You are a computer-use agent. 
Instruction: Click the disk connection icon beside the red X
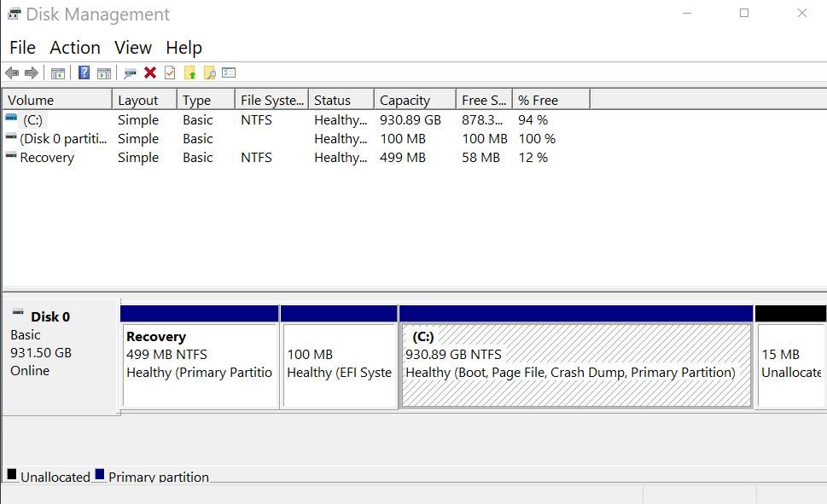coord(130,72)
